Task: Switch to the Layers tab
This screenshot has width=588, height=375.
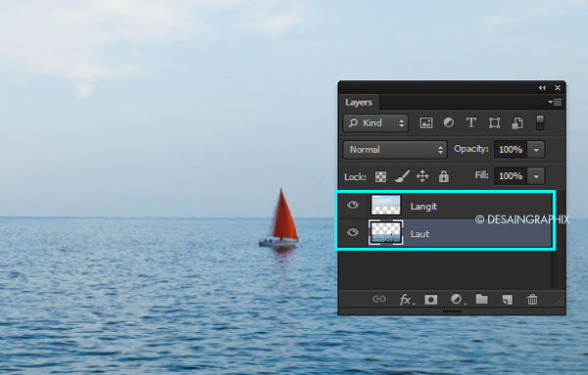Action: [359, 102]
